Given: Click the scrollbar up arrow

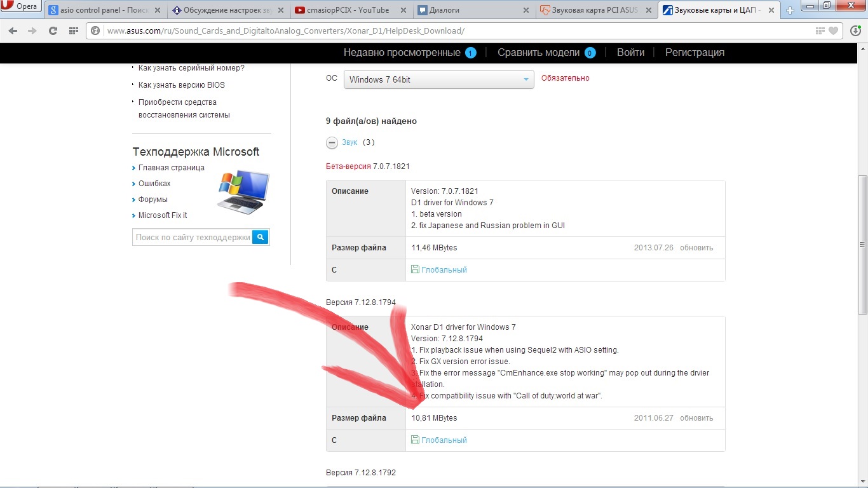Looking at the screenshot, I should 862,50.
